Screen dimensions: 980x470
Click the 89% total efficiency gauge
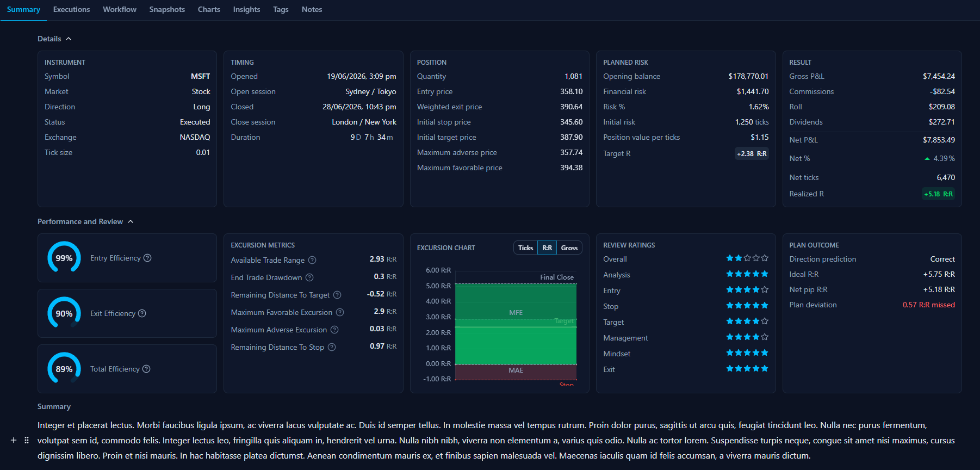coord(64,369)
